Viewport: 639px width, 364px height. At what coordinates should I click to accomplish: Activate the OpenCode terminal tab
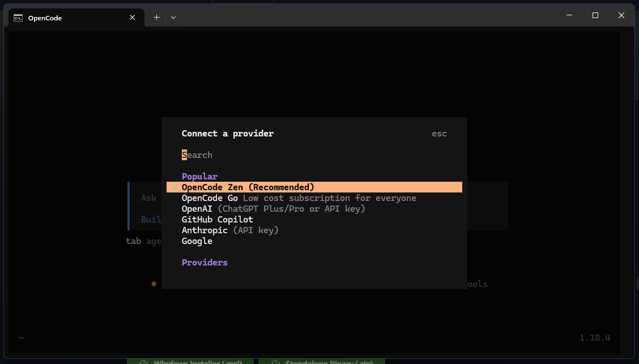pyautogui.click(x=76, y=18)
